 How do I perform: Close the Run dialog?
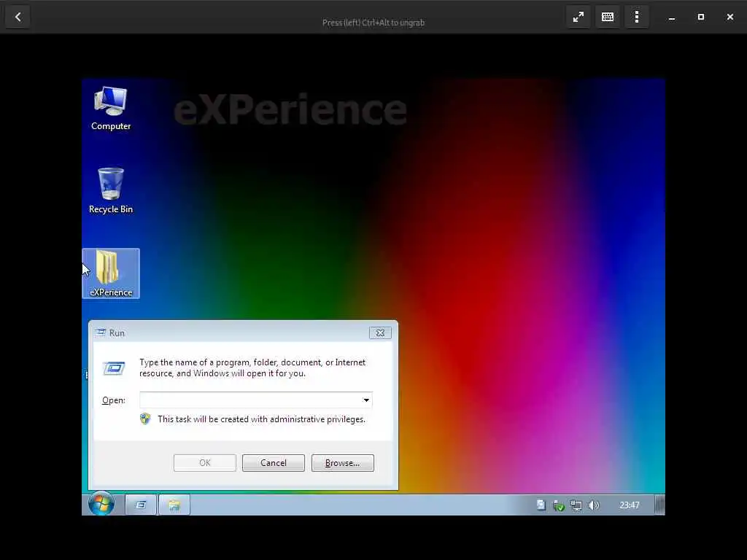380,332
